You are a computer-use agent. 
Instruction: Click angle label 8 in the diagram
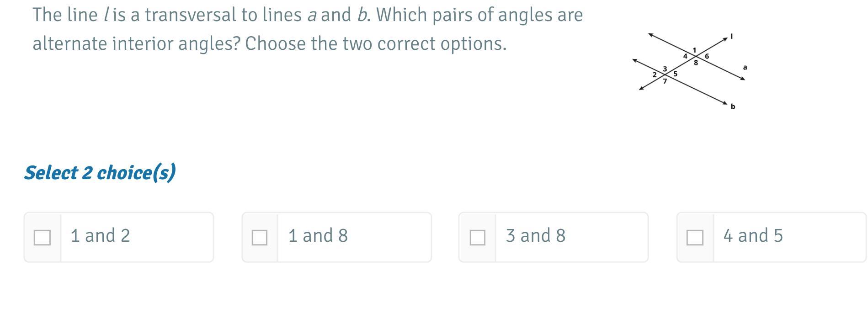(x=696, y=63)
